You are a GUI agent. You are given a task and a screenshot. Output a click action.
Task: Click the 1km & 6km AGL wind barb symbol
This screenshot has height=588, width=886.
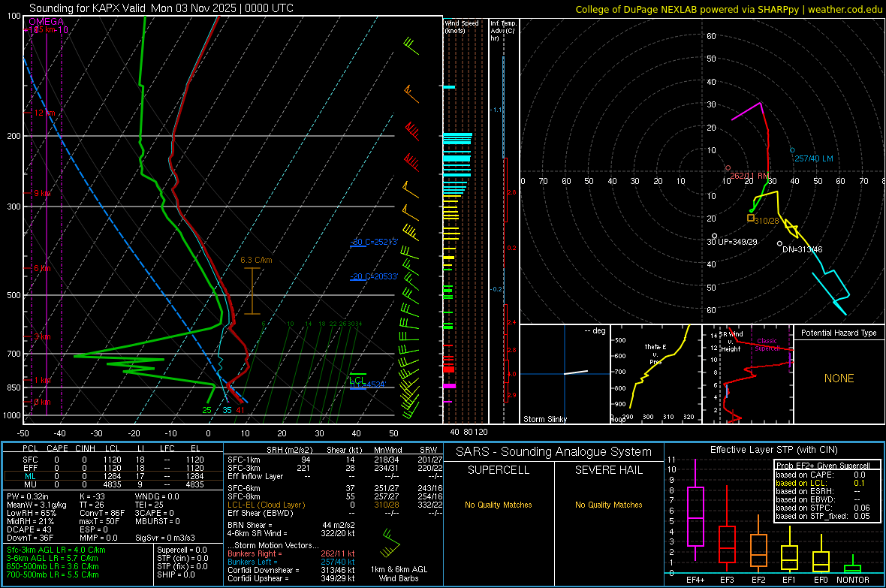point(390,543)
